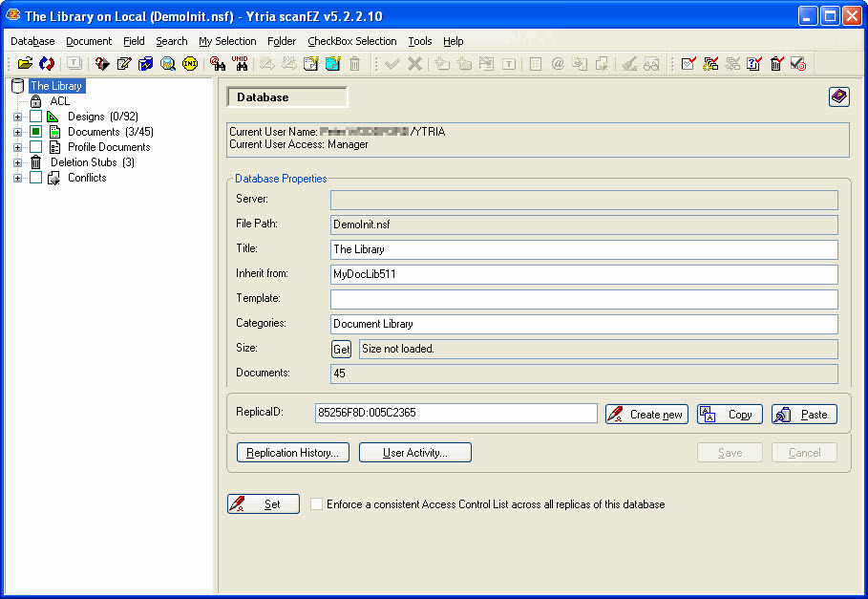The height and width of the screenshot is (599, 868).
Task: Click the trash with checkmark toolbar icon
Action: coord(776,64)
